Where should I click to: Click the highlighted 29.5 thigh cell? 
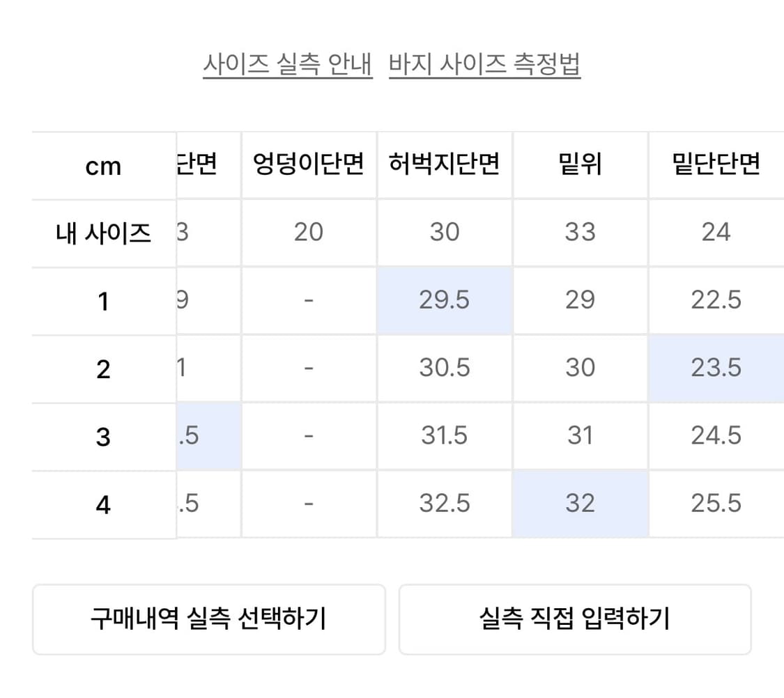pos(445,300)
